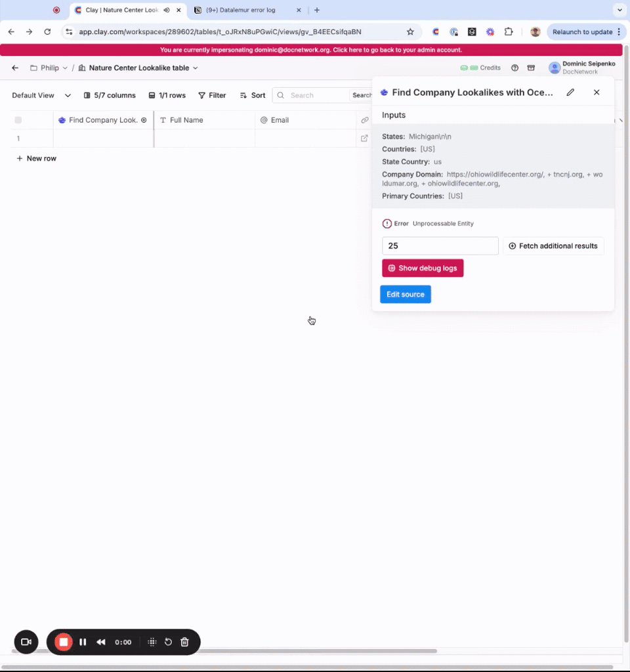Click the results count field showing 25
630x672 pixels.
tap(440, 246)
